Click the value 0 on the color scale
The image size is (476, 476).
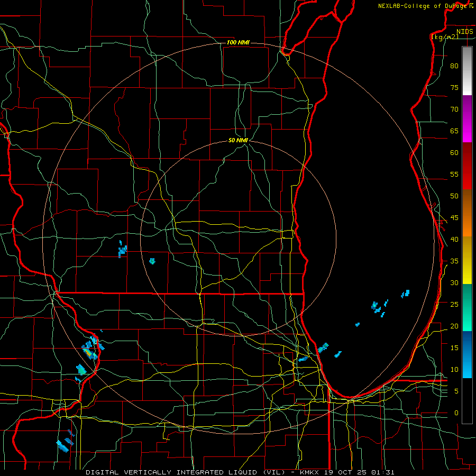coord(456,413)
